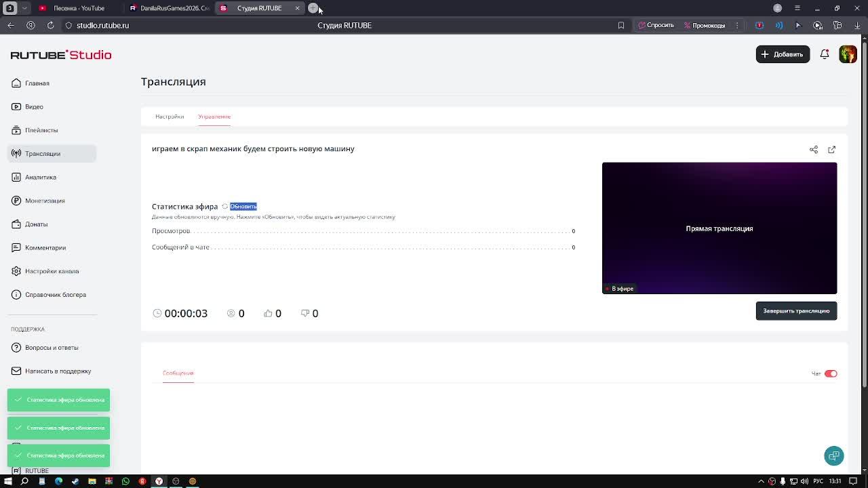Image resolution: width=868 pixels, height=488 pixels.
Task: Click the stream timer clock icon
Action: (157, 313)
